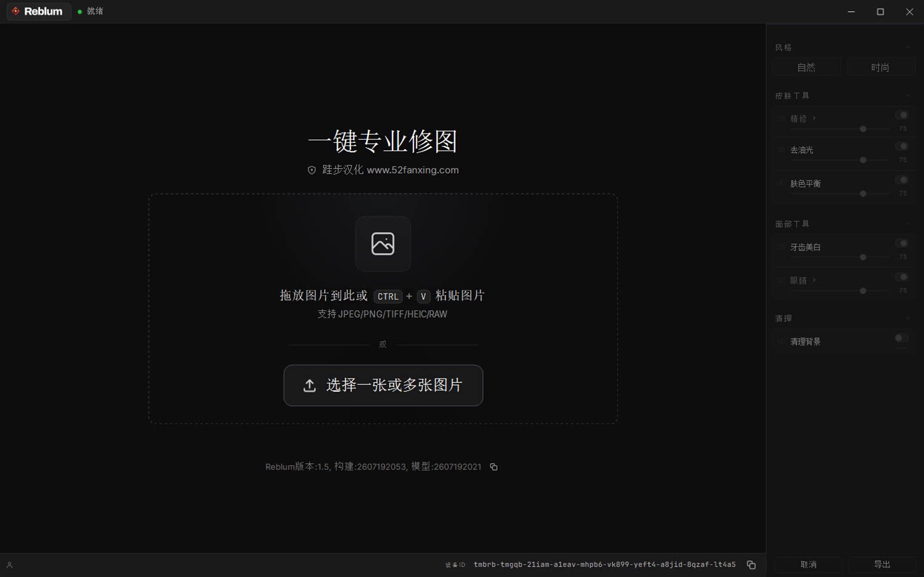Enable the 眼睛 switch
The width and height of the screenshot is (924, 577).
pyautogui.click(x=902, y=277)
